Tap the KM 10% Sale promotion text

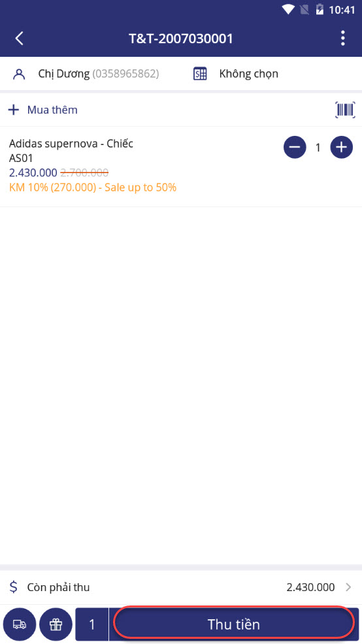(92, 187)
